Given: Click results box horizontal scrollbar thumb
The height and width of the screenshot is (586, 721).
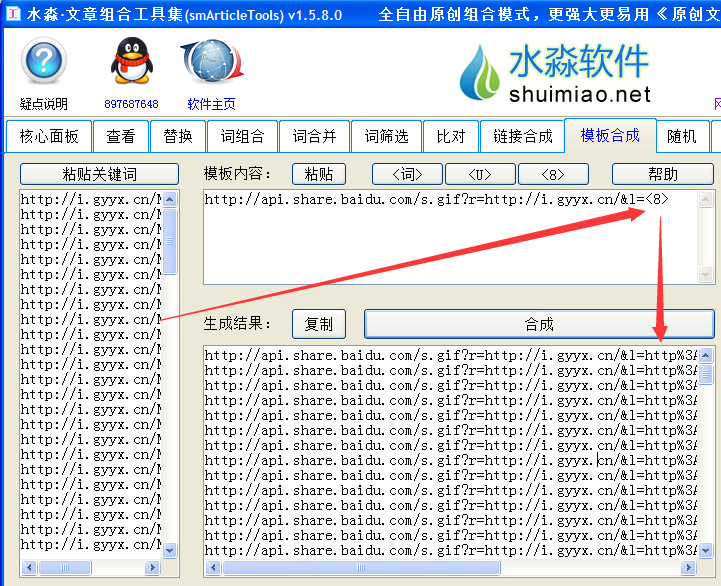Looking at the screenshot, I should 361,567.
